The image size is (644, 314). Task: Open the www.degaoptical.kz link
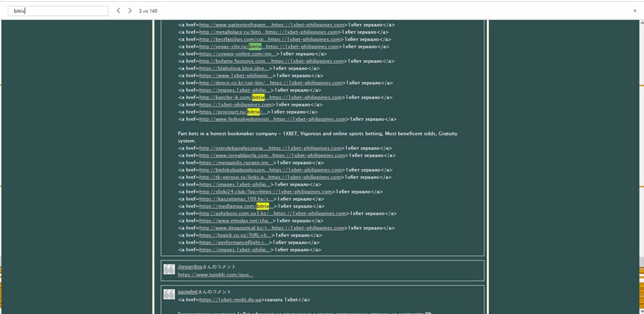(x=272, y=228)
